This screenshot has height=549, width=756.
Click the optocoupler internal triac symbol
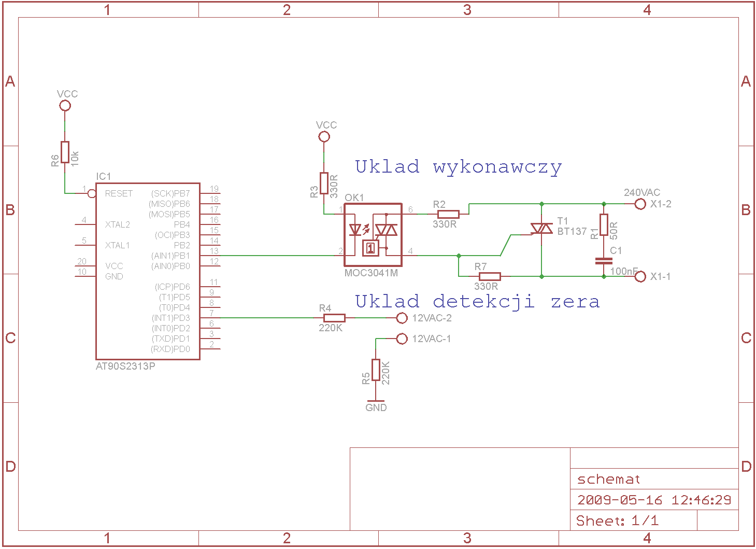click(x=386, y=230)
